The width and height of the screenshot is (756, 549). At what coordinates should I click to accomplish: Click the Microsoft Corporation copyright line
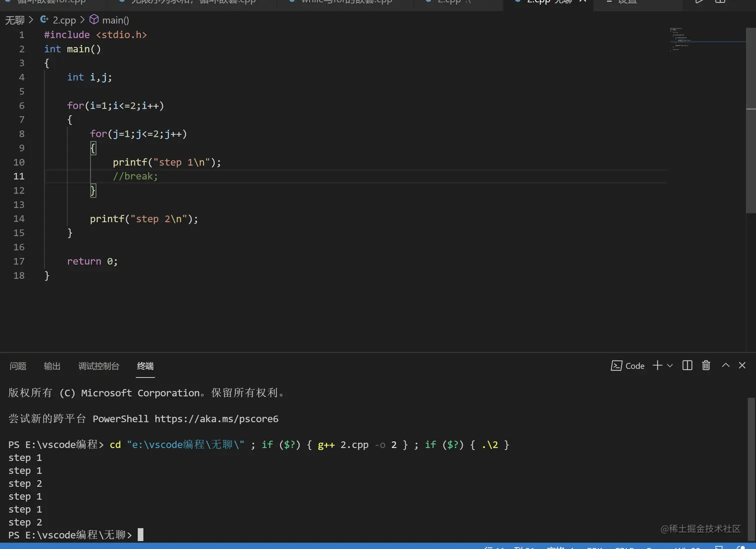click(x=147, y=393)
